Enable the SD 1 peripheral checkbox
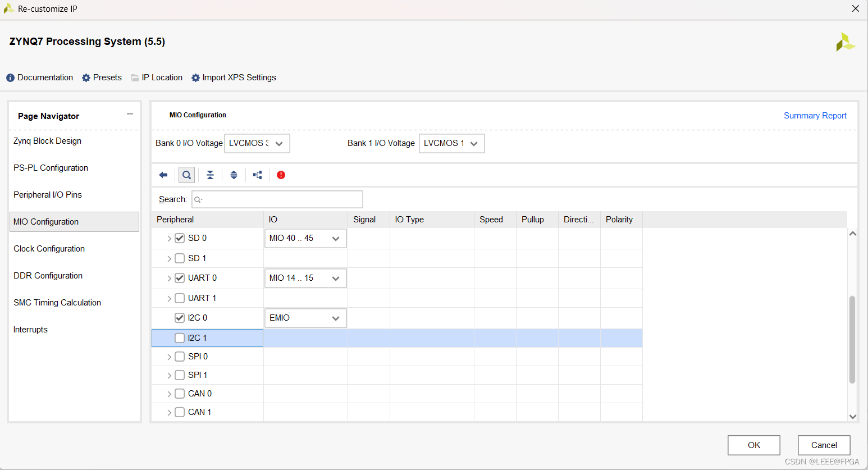Viewport: 868px width, 470px height. [180, 258]
